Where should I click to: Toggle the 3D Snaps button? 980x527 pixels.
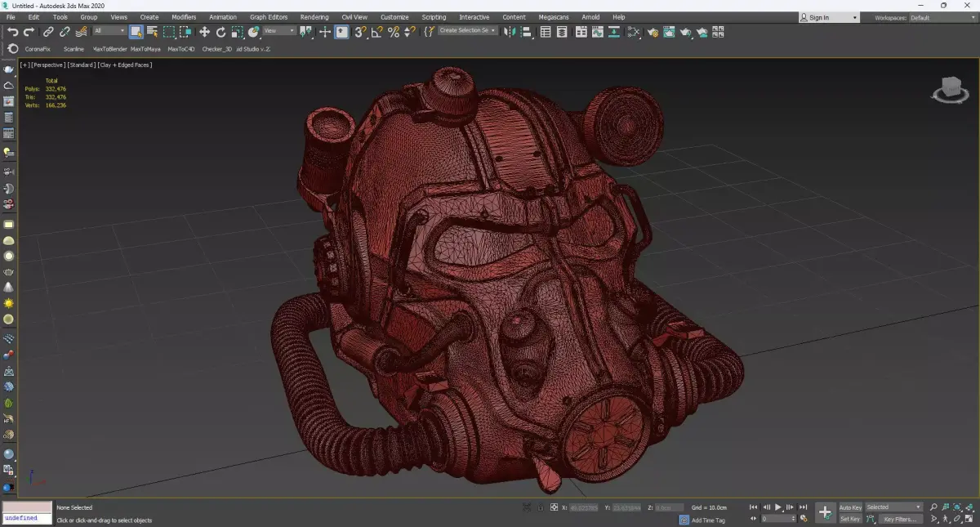[x=360, y=32]
